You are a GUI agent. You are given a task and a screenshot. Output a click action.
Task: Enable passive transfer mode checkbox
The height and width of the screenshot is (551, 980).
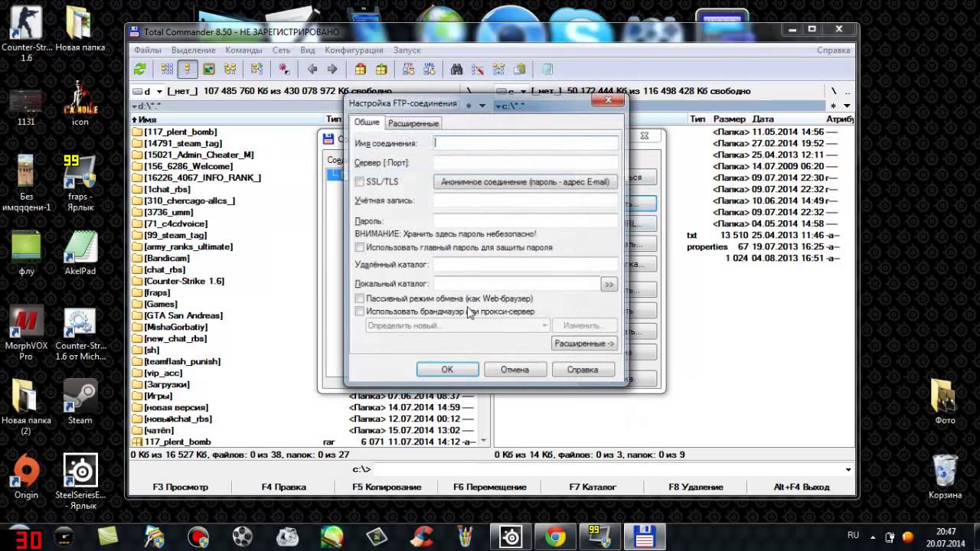360,298
